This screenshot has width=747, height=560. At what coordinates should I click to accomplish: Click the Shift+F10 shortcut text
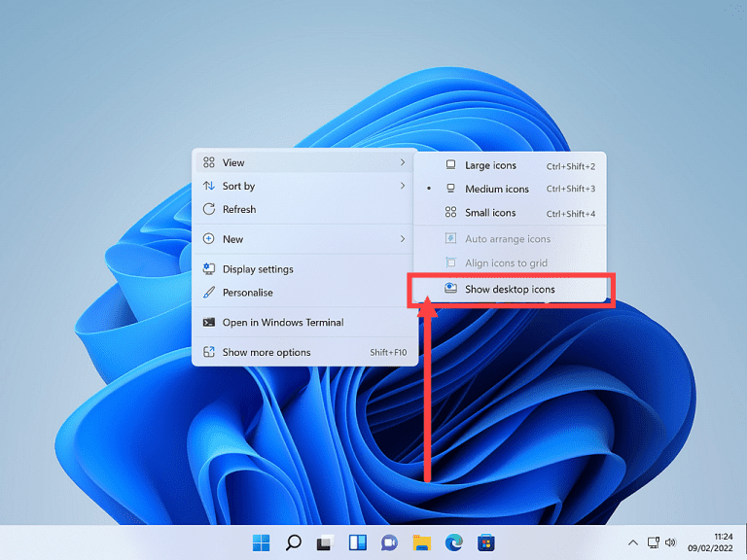click(x=388, y=352)
